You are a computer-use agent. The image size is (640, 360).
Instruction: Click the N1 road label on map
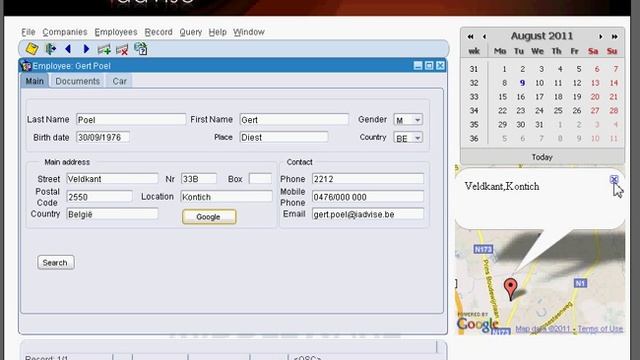(580, 282)
